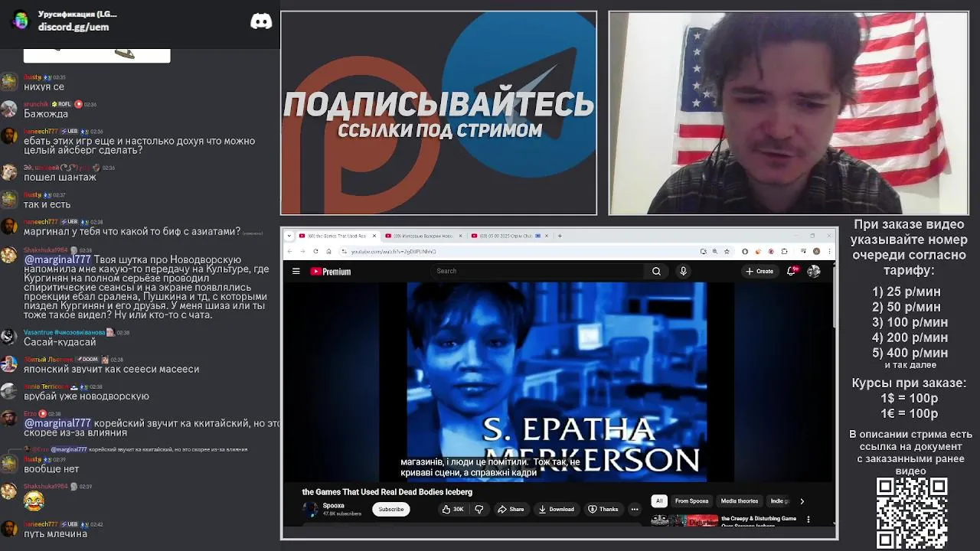Start voice search with the microphone icon
980x551 pixels.
[683, 271]
